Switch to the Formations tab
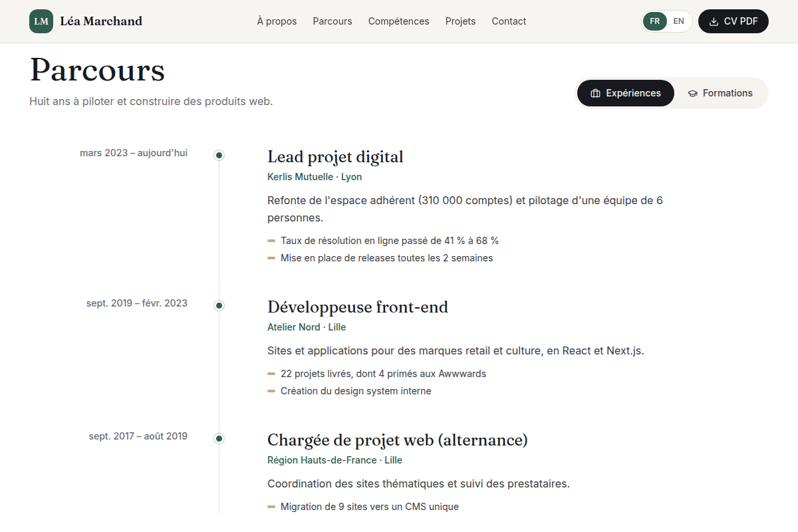This screenshot has width=798, height=532. tap(720, 93)
